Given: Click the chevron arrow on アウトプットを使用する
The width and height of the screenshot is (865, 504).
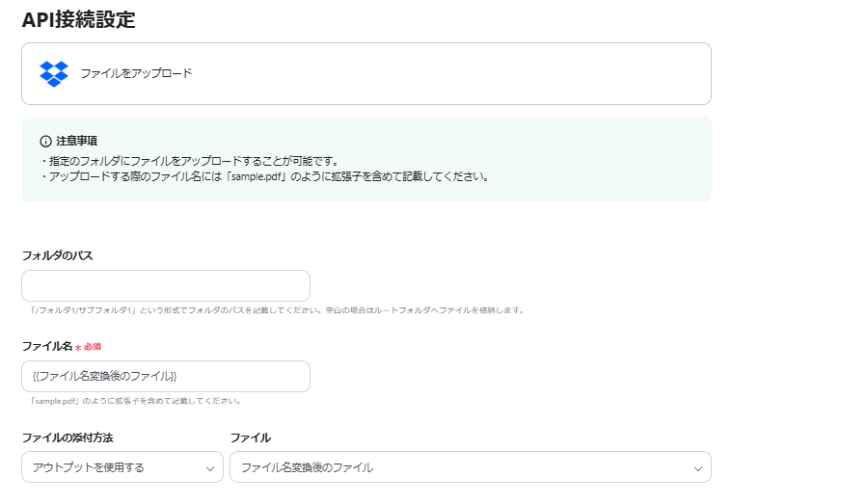Looking at the screenshot, I should pos(210,467).
